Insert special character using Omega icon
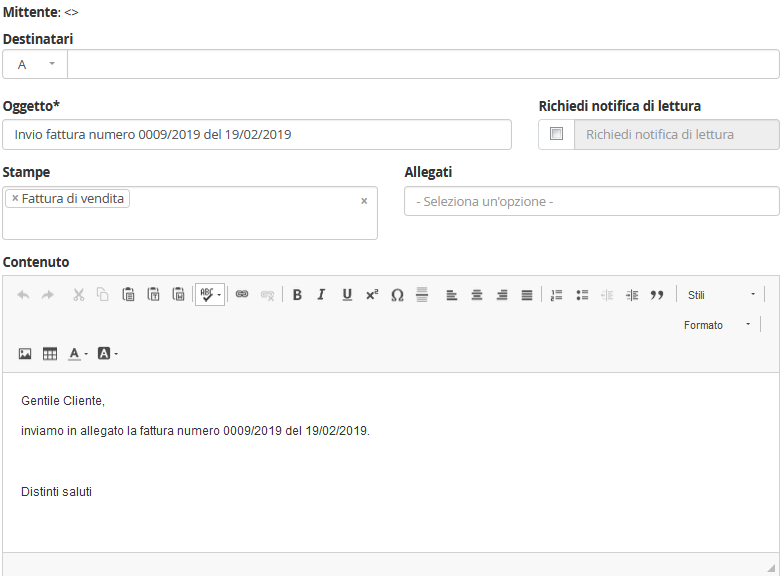The width and height of the screenshot is (781, 576). click(397, 295)
